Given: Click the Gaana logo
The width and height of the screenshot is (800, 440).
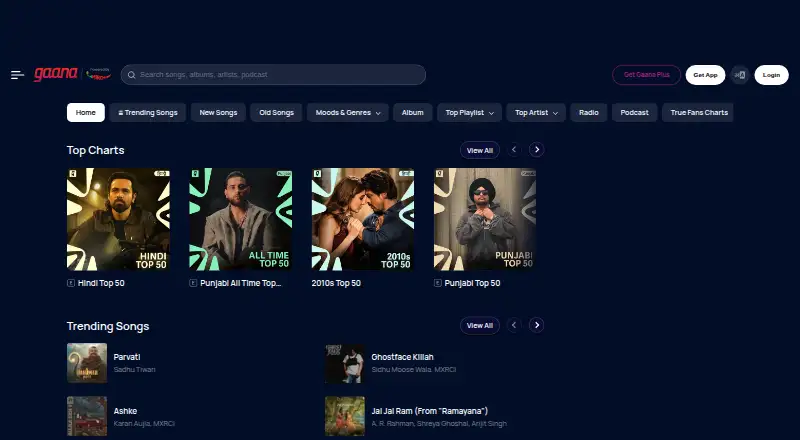Looking at the screenshot, I should (56, 74).
